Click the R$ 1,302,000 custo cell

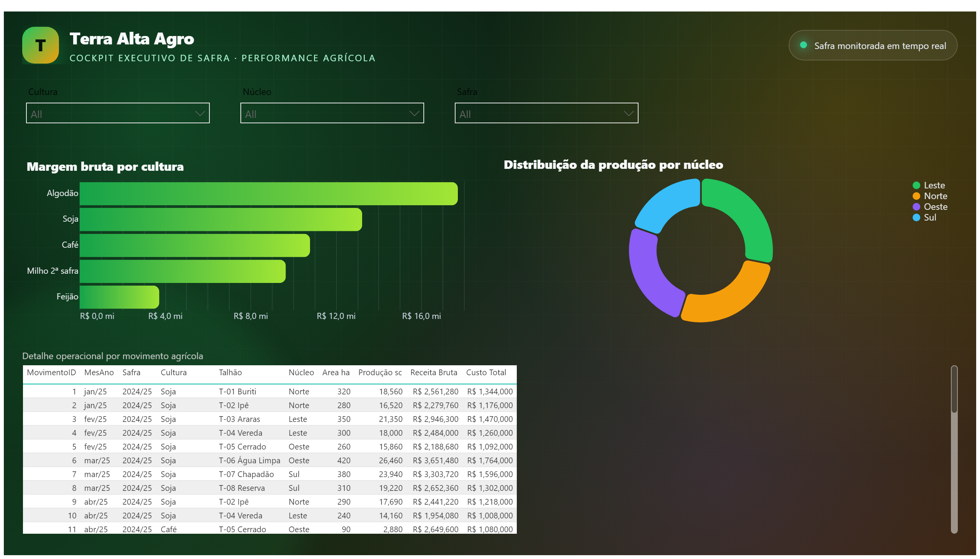pyautogui.click(x=490, y=488)
